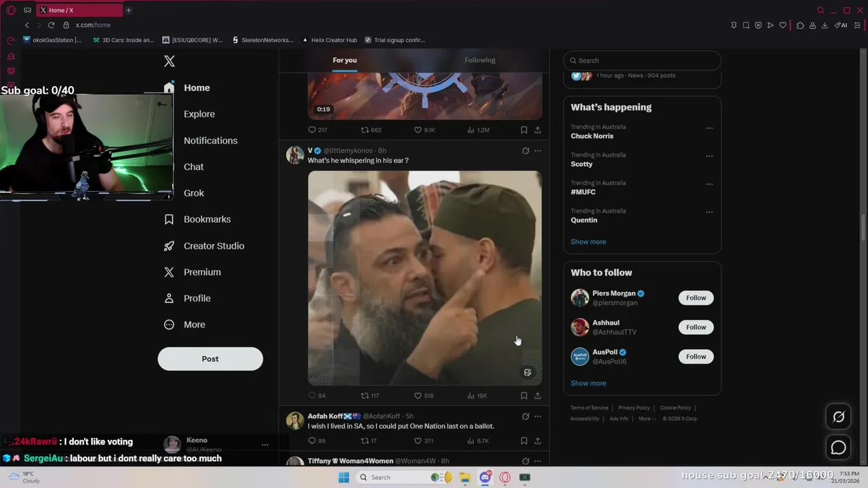Image resolution: width=868 pixels, height=488 pixels.
Task: Open more options for Chuck Norris trend
Action: (709, 128)
